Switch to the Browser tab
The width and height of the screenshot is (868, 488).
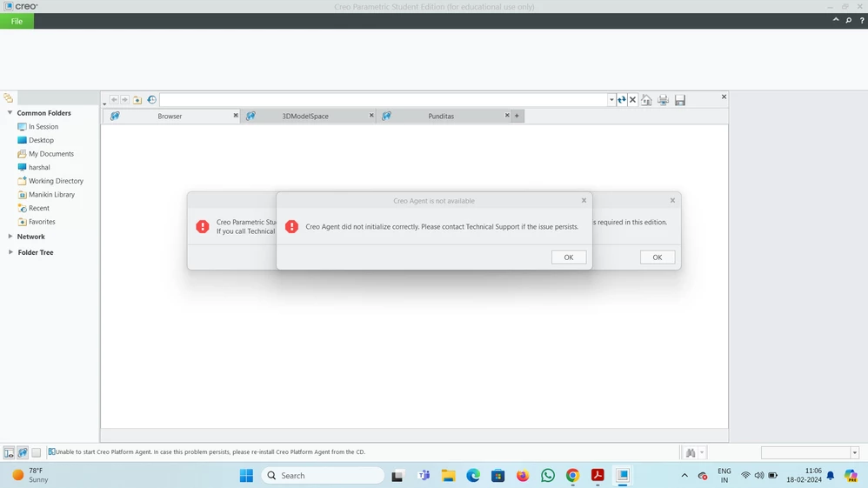(x=170, y=116)
